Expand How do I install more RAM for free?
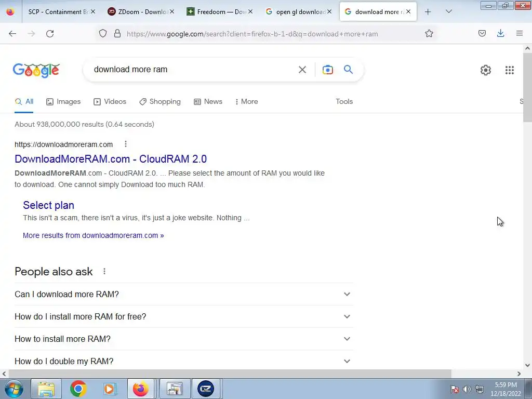532x399 pixels. pos(184,316)
